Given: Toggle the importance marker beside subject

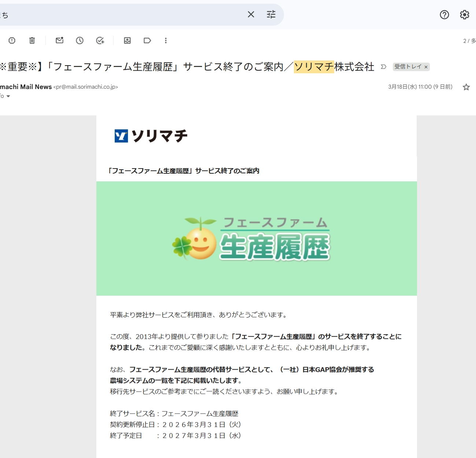Looking at the screenshot, I should 383,67.
